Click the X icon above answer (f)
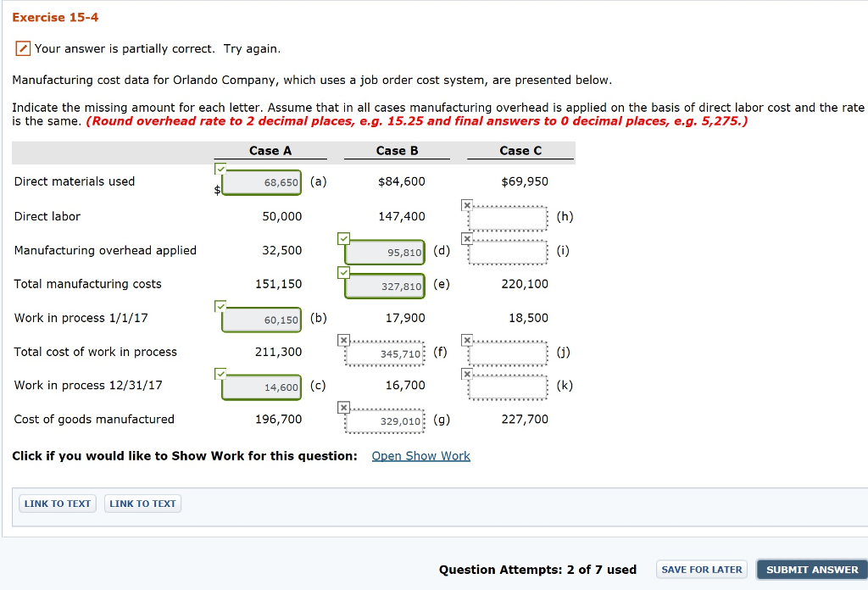 coord(344,339)
